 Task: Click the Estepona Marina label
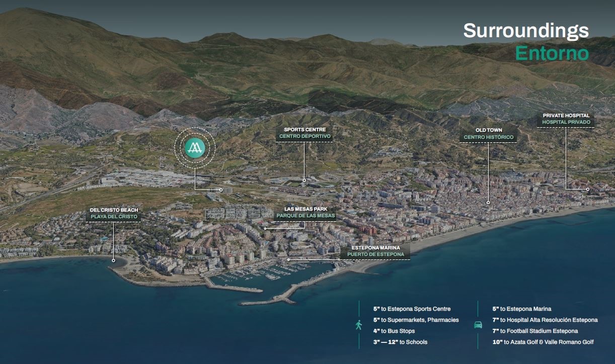click(x=375, y=248)
